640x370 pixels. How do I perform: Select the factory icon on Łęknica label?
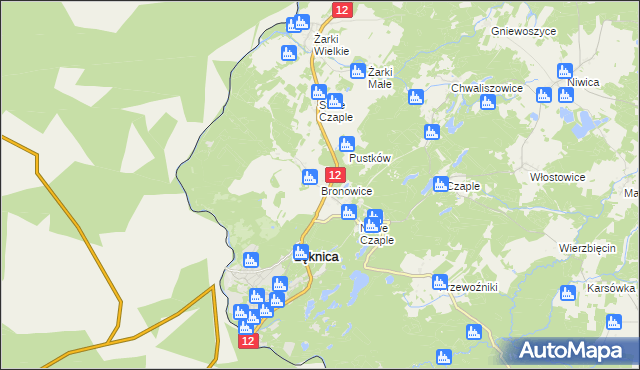301,252
